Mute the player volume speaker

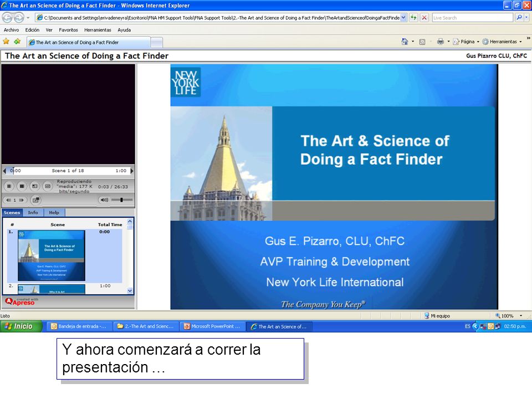click(104, 200)
